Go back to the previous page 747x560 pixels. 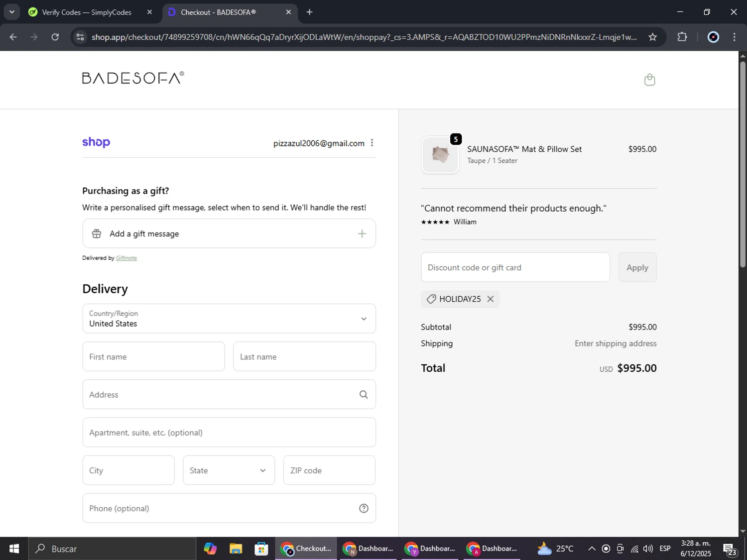point(13,37)
